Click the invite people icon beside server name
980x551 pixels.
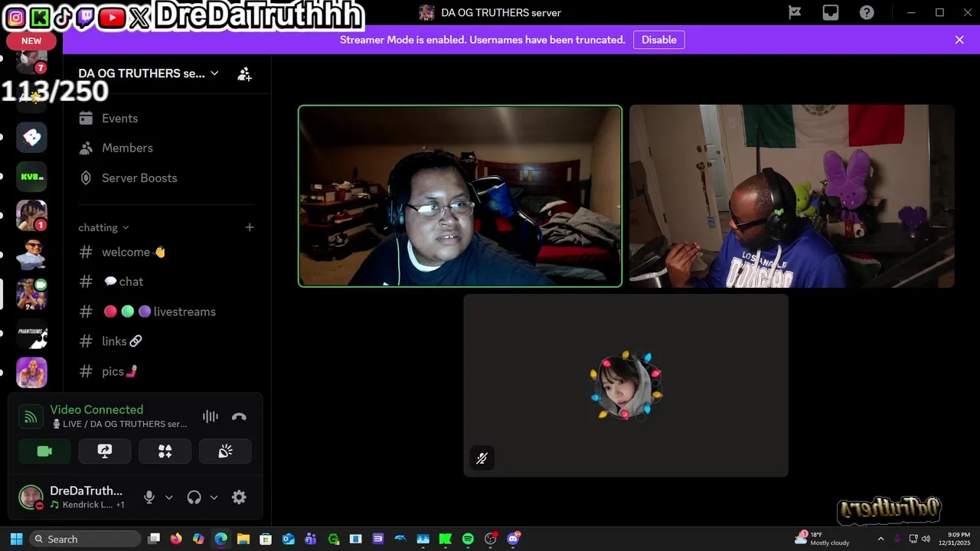pos(244,74)
